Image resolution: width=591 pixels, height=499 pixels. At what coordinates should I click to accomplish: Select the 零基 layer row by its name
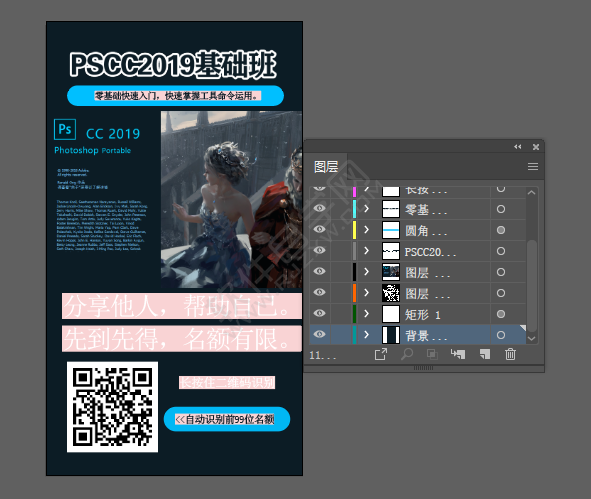pyautogui.click(x=426, y=210)
